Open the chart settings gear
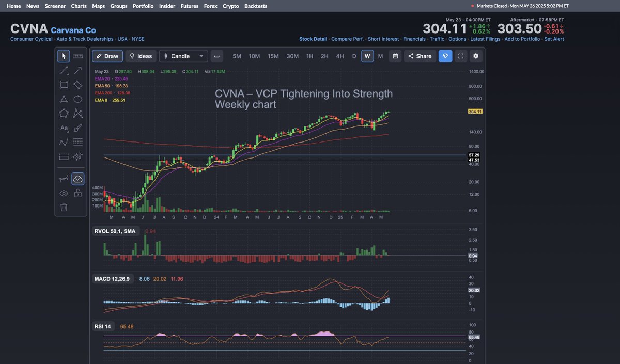Image resolution: width=620 pixels, height=364 pixels. [475, 56]
